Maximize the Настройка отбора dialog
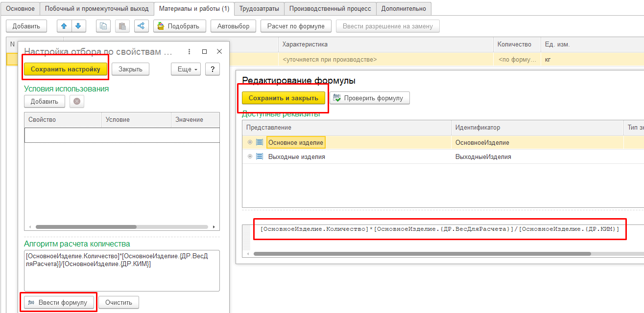This screenshot has width=644, height=313. point(205,51)
